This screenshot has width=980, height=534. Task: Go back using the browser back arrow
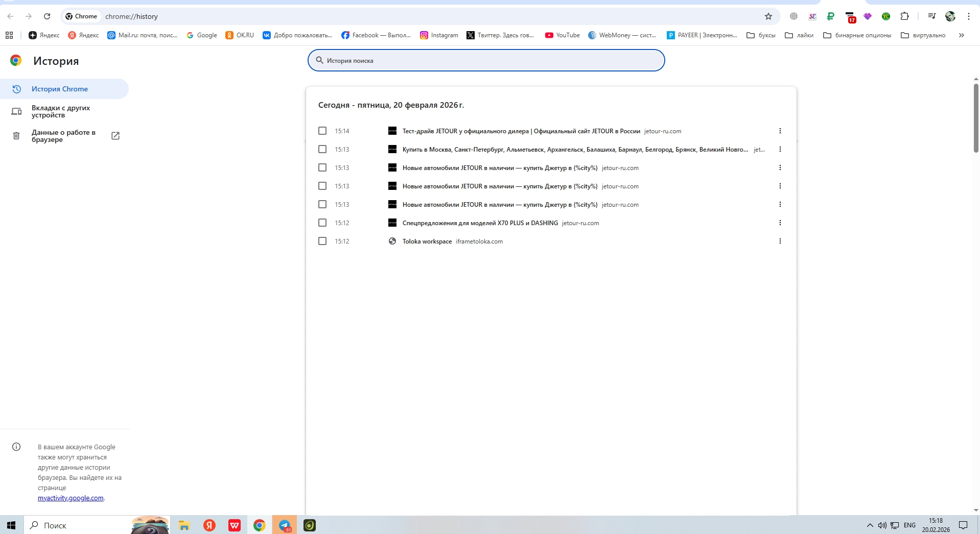point(10,16)
